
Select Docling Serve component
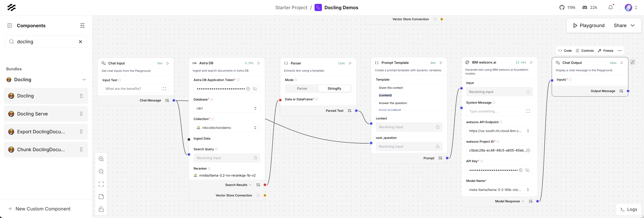(46, 114)
